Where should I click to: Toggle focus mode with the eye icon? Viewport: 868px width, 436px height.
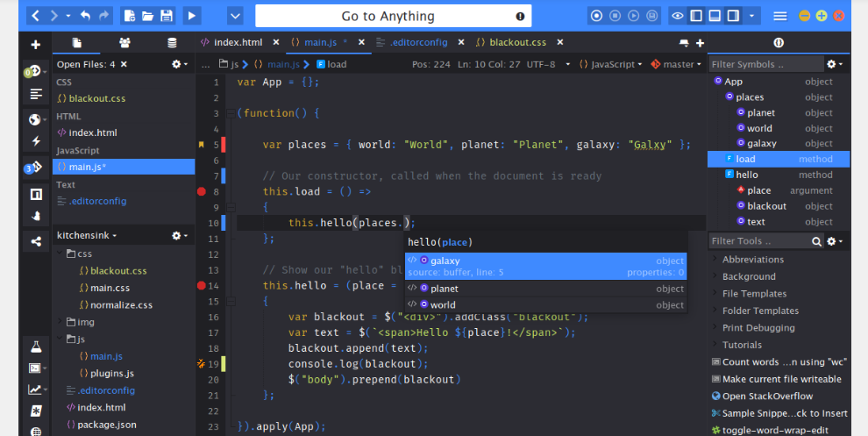click(678, 16)
